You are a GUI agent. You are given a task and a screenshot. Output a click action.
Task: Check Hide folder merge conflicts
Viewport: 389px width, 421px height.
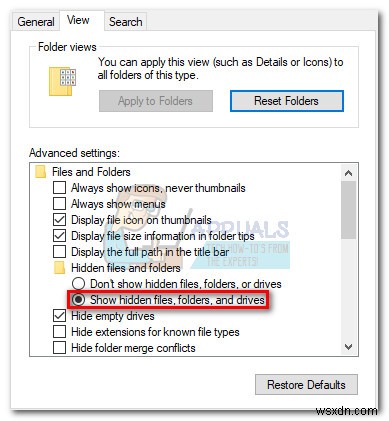click(x=59, y=348)
